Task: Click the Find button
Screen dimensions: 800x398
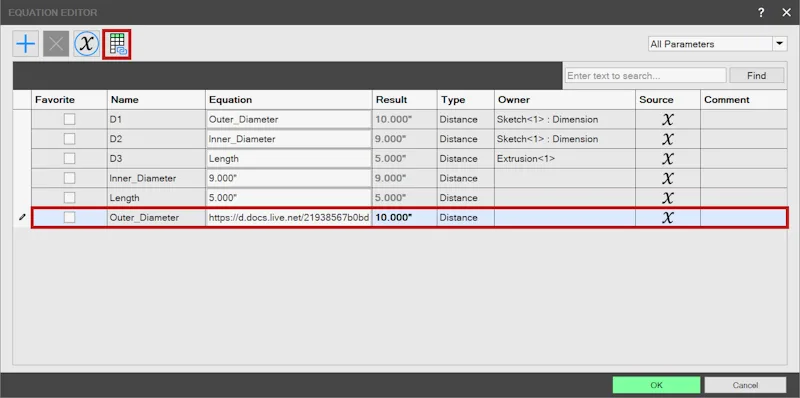Action: [757, 76]
